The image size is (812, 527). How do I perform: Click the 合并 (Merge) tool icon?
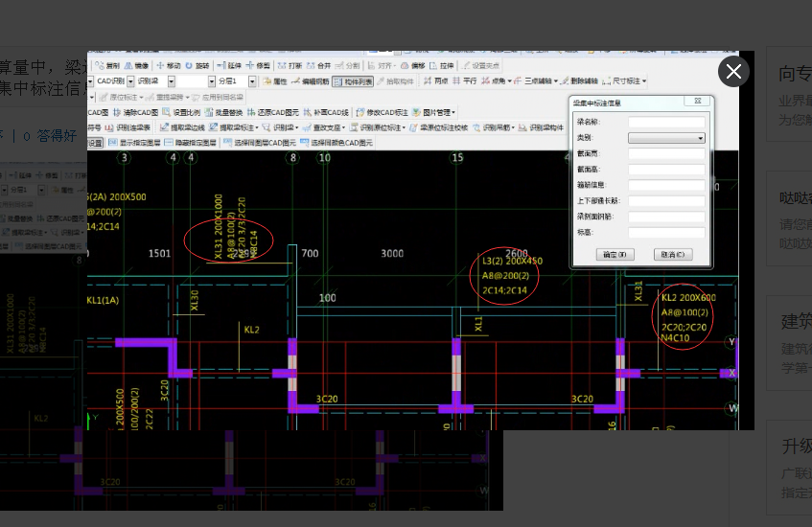click(319, 65)
